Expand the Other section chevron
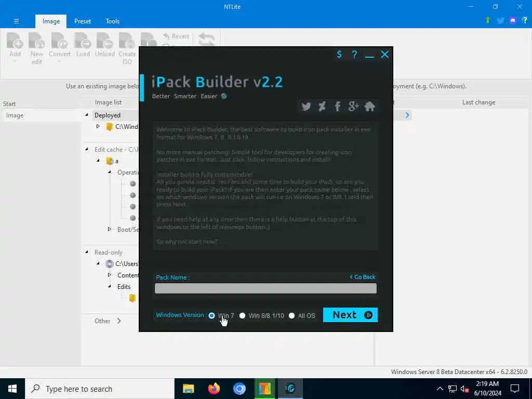This screenshot has width=532, height=399. (119, 321)
